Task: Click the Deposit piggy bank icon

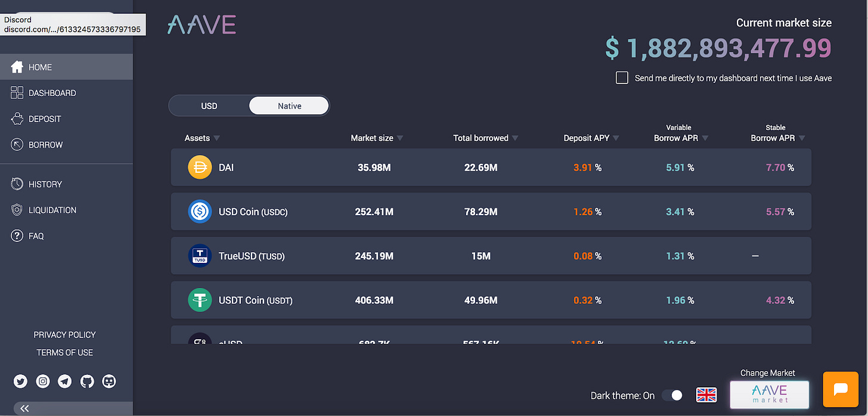Action: tap(17, 119)
